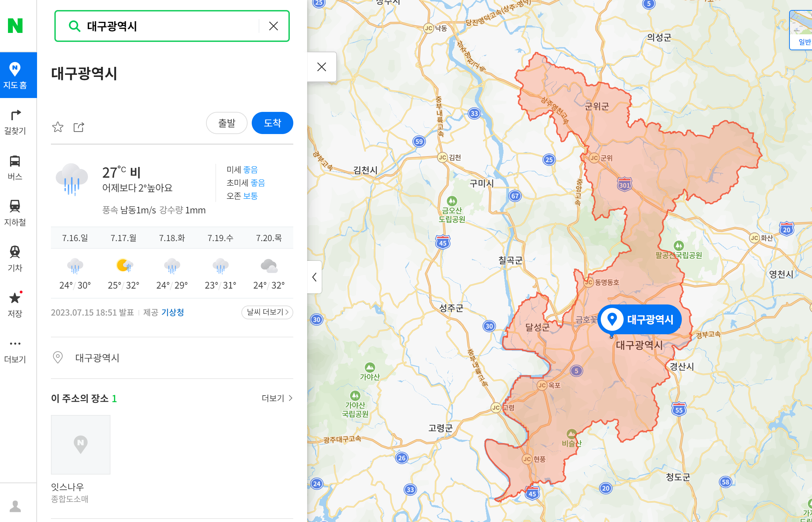This screenshot has width=812, height=522.
Task: Click the user profile icon at bottom
Action: coord(15,506)
